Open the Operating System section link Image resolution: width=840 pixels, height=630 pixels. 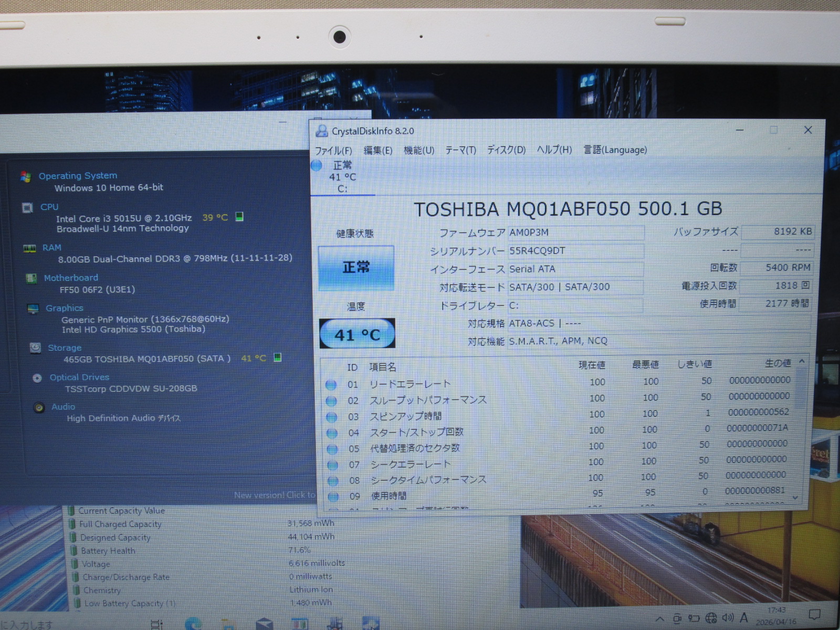[78, 175]
